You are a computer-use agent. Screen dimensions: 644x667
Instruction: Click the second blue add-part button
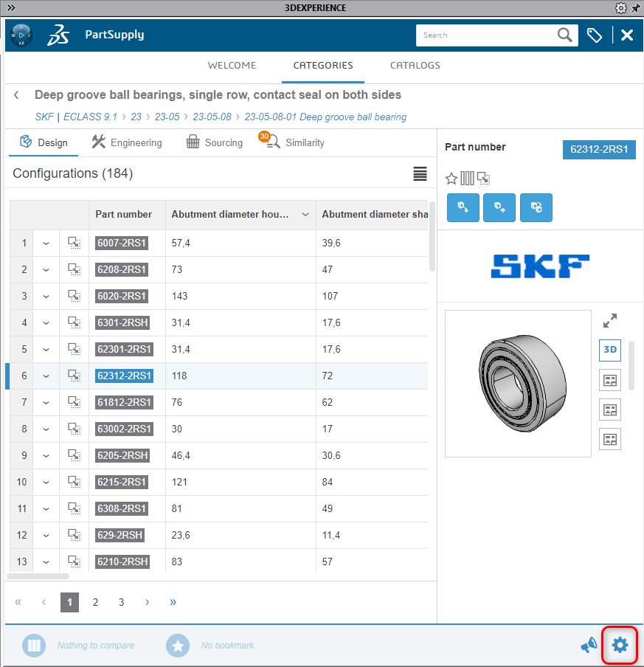point(499,207)
